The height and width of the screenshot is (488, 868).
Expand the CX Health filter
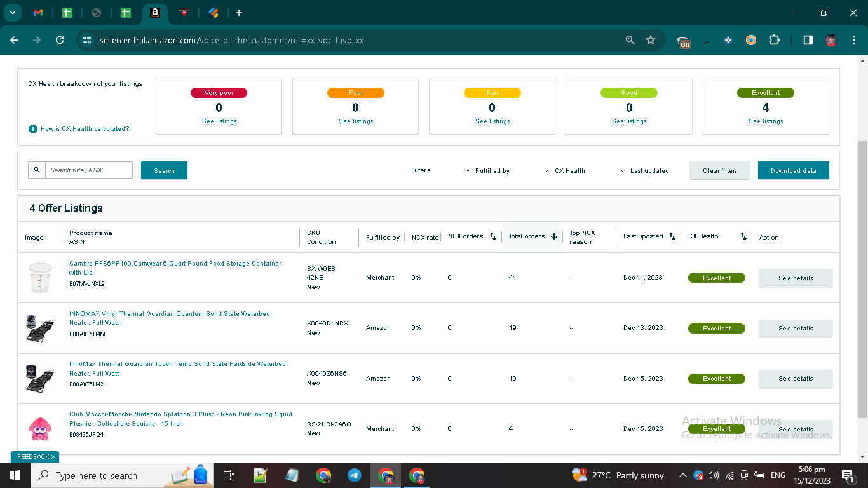[565, 170]
